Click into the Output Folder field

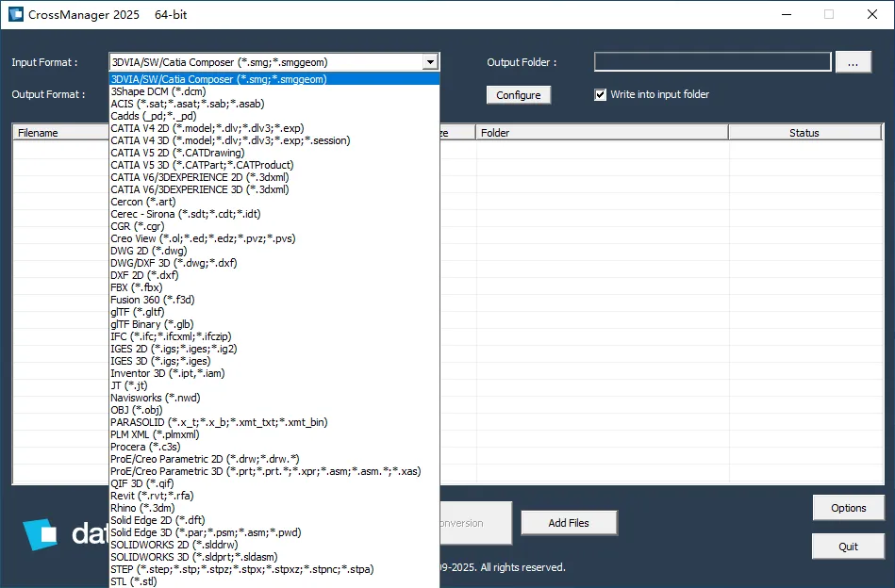click(x=712, y=61)
